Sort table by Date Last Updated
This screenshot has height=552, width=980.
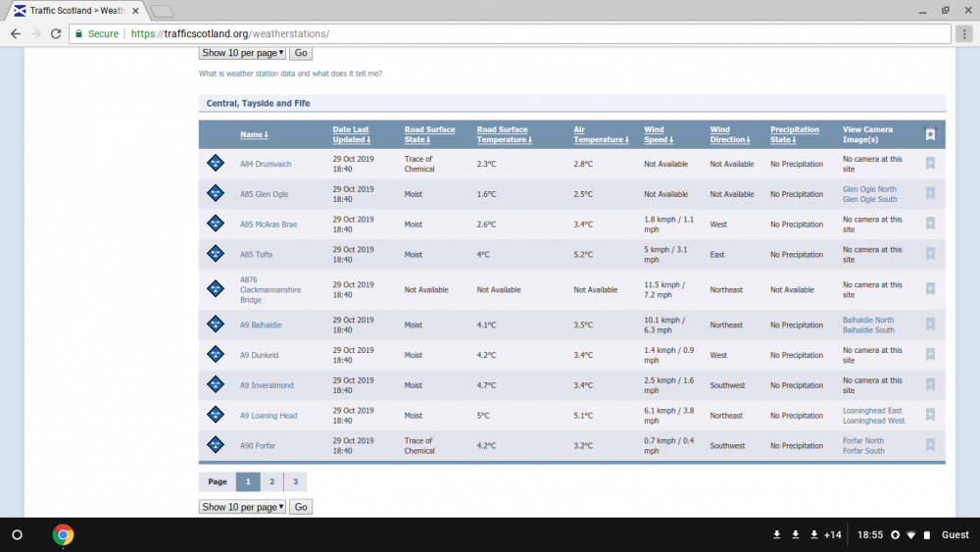pyautogui.click(x=351, y=134)
